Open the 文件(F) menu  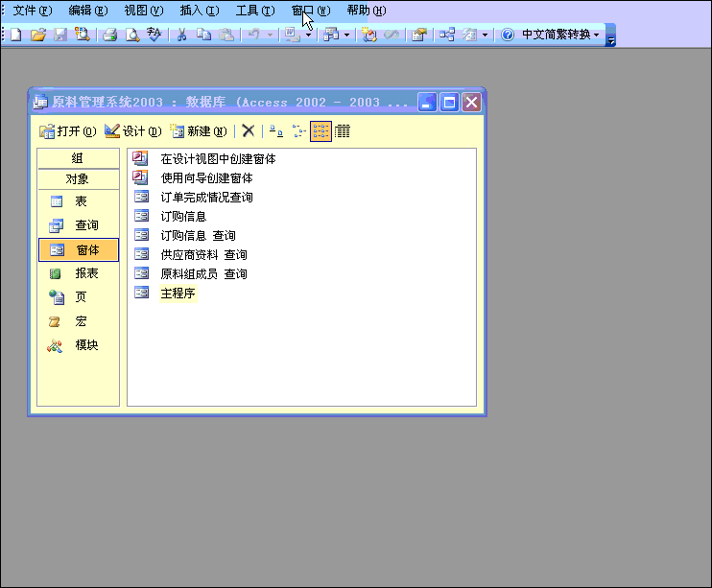pyautogui.click(x=33, y=11)
